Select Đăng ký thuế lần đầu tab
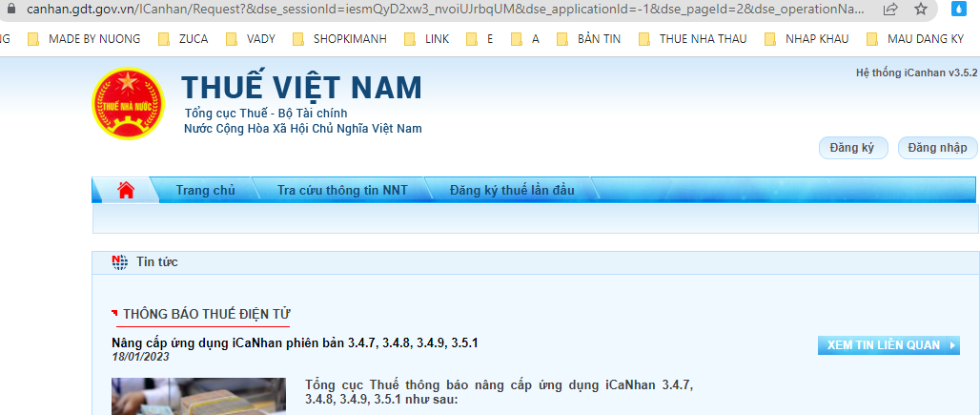The height and width of the screenshot is (415, 980). (512, 191)
